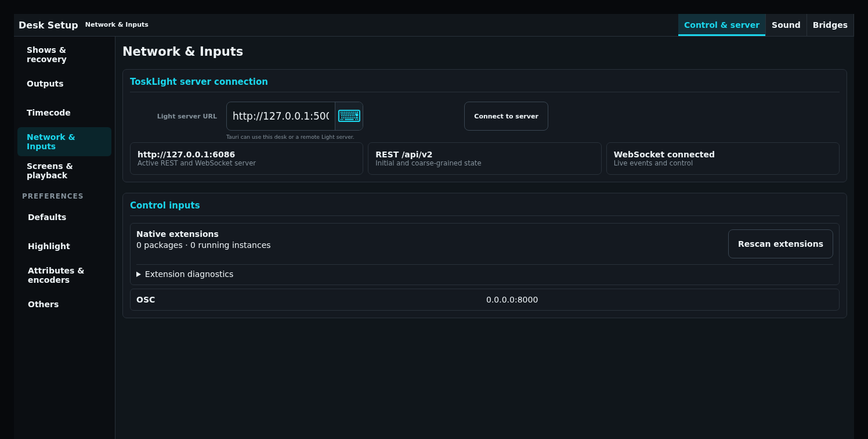The height and width of the screenshot is (439, 868).
Task: Click the http://127.0.0.1:6086 active server card
Action: (247, 159)
